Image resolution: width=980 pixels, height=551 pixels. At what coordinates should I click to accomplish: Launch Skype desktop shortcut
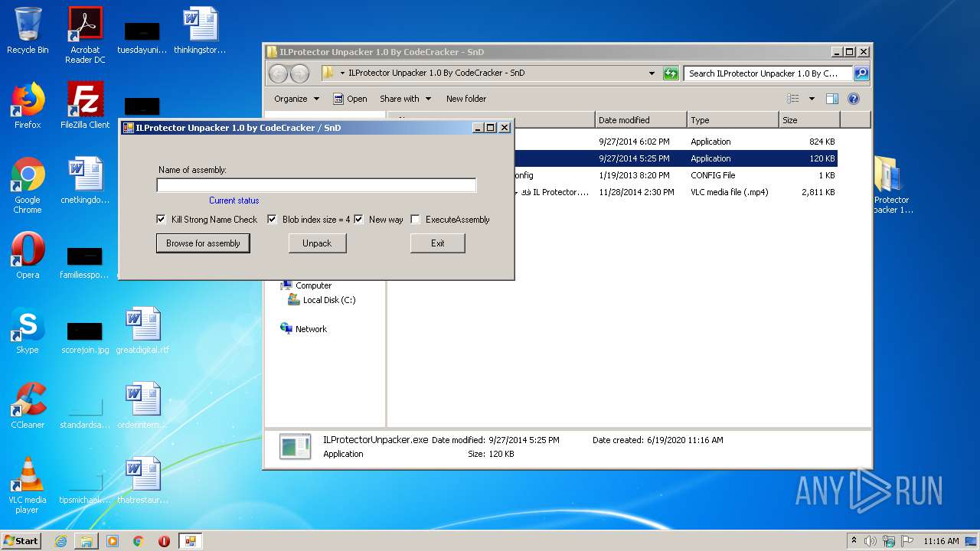tap(28, 330)
